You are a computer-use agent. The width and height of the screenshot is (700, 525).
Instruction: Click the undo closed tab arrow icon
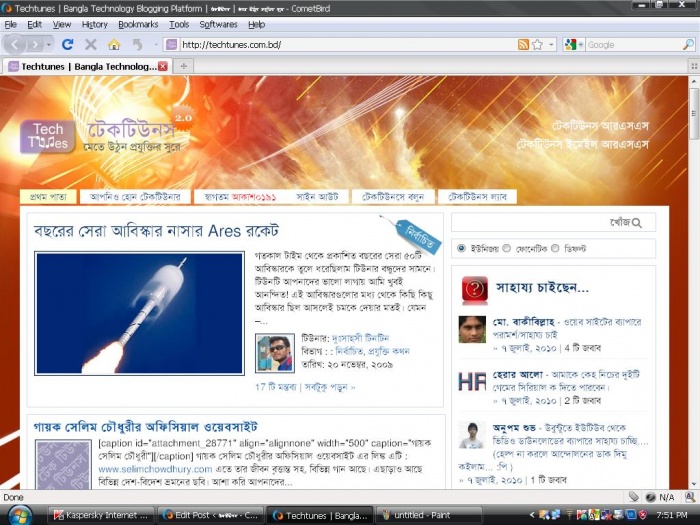click(x=138, y=44)
